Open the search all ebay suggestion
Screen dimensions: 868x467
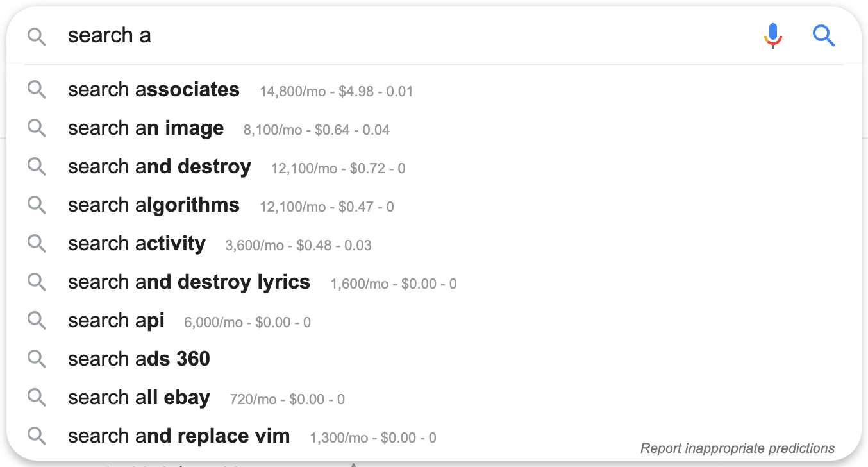[434, 398]
